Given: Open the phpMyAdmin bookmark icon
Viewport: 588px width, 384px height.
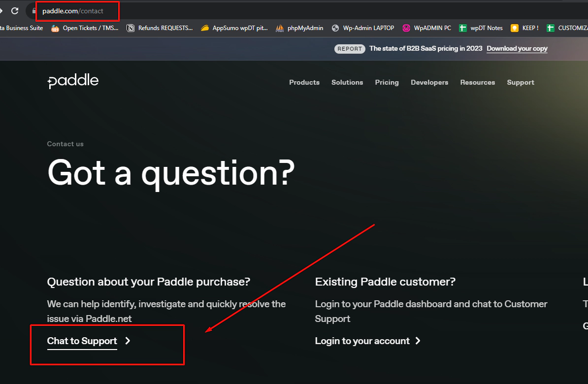Looking at the screenshot, I should [280, 28].
